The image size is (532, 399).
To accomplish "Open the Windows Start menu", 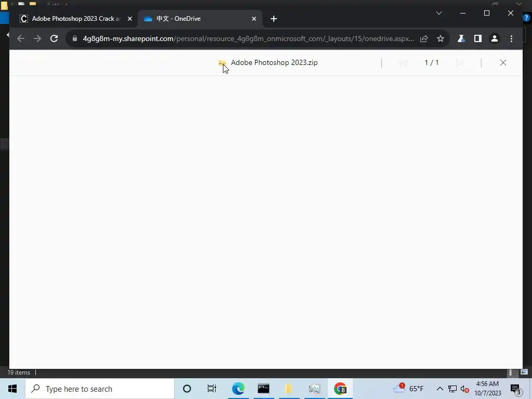I will pyautogui.click(x=12, y=389).
